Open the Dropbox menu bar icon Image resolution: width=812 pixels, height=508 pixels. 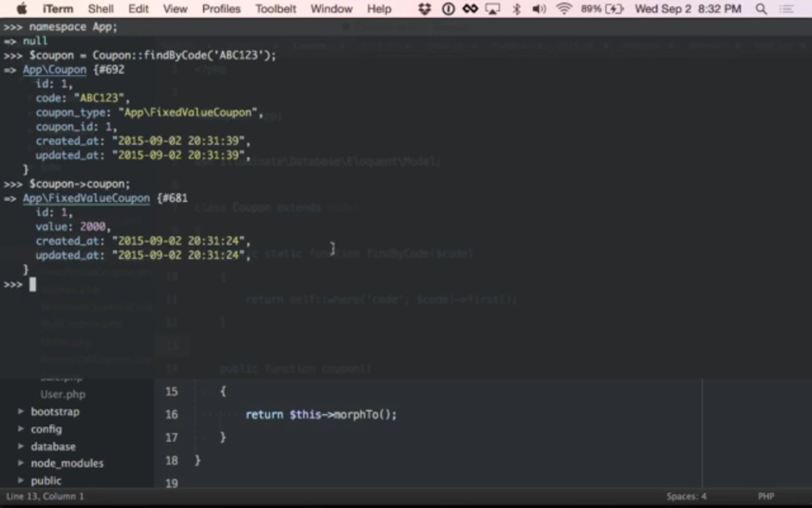425,9
